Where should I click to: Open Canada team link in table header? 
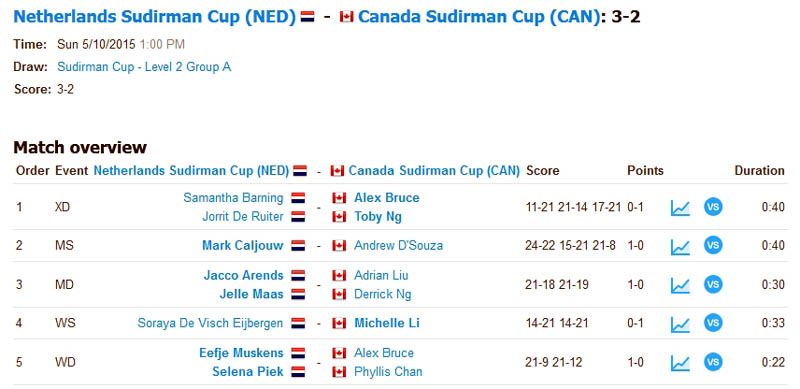(434, 171)
